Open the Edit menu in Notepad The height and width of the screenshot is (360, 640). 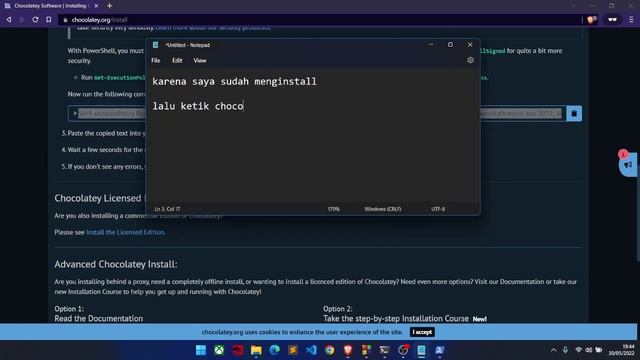[177, 60]
